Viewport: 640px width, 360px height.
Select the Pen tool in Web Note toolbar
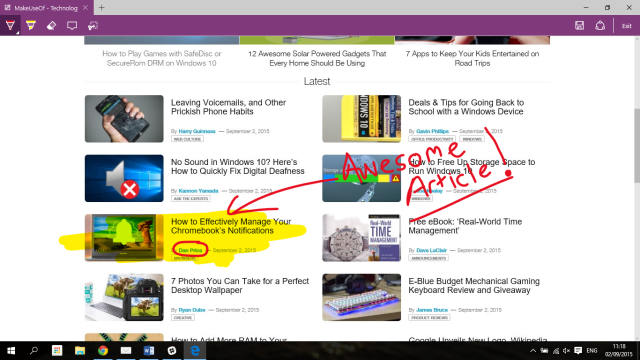coord(10,25)
